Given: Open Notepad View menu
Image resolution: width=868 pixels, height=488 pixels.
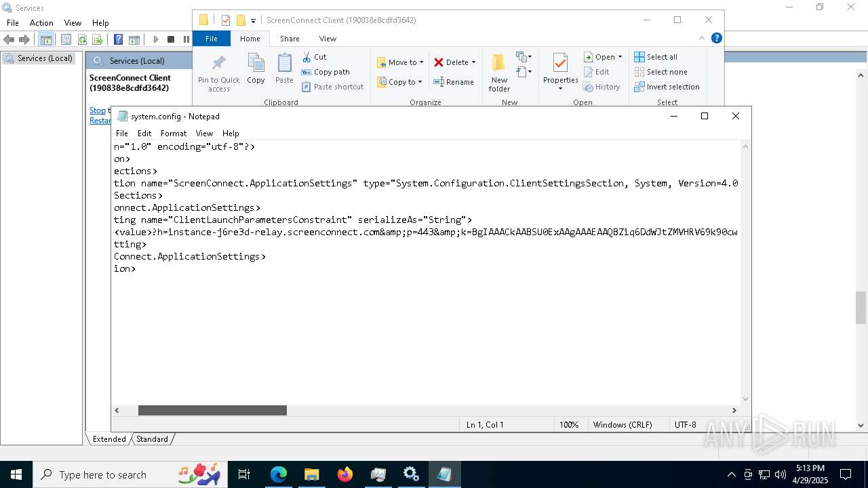Looking at the screenshot, I should [x=204, y=134].
